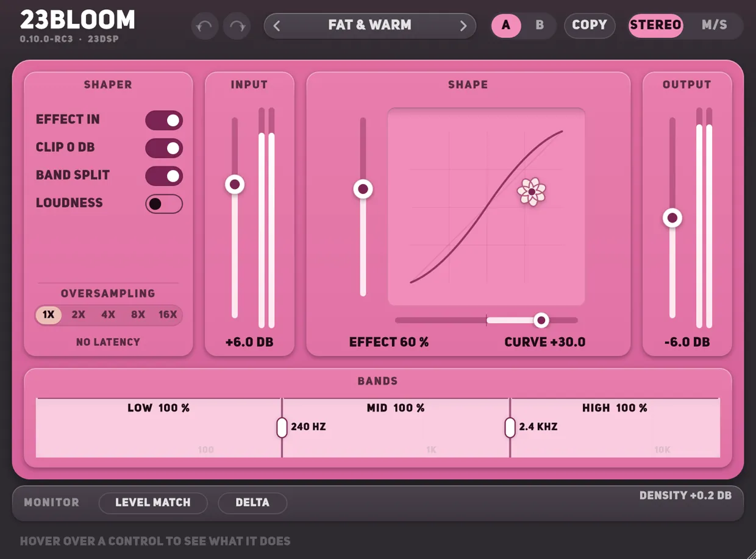The image size is (756, 559).
Task: Click the DENSITY +0.2 DB readout
Action: [685, 496]
